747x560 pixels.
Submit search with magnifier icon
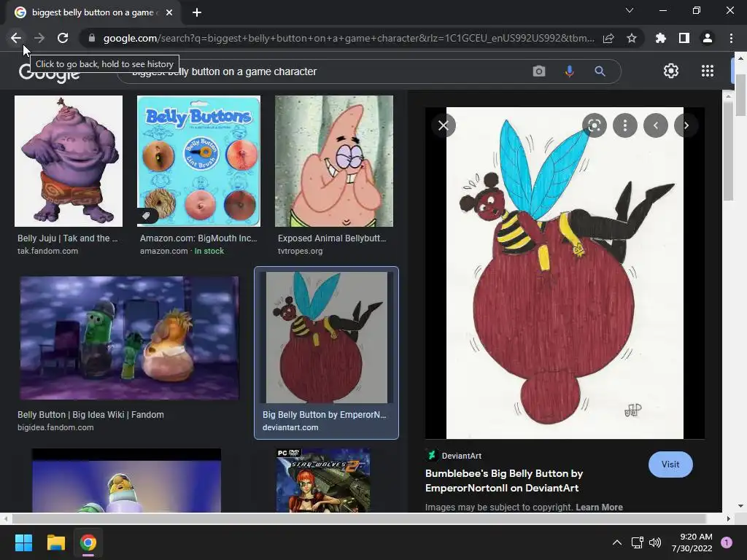point(600,71)
